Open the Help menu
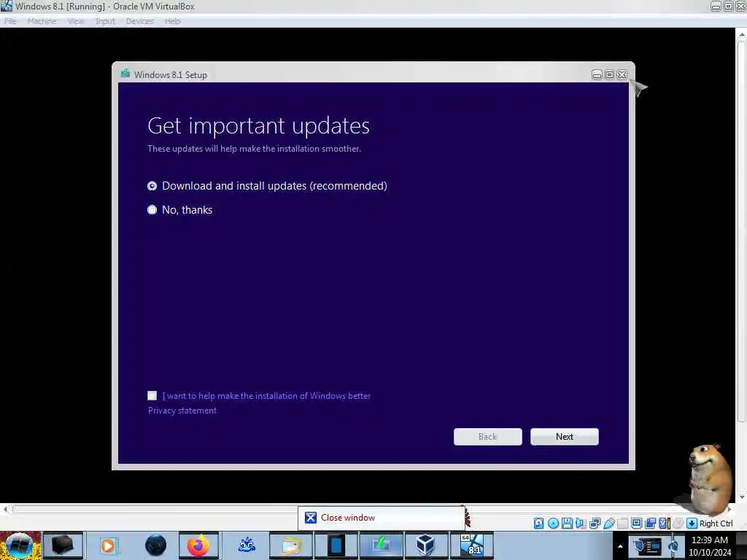 coord(172,21)
